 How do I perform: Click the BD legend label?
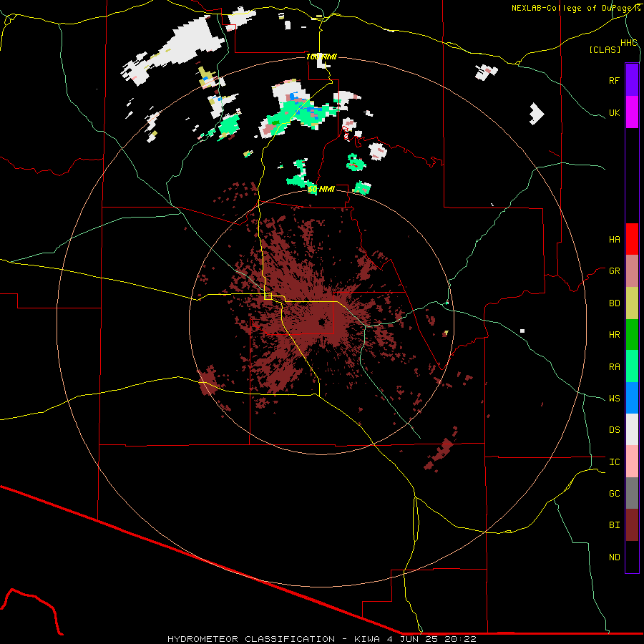614,303
